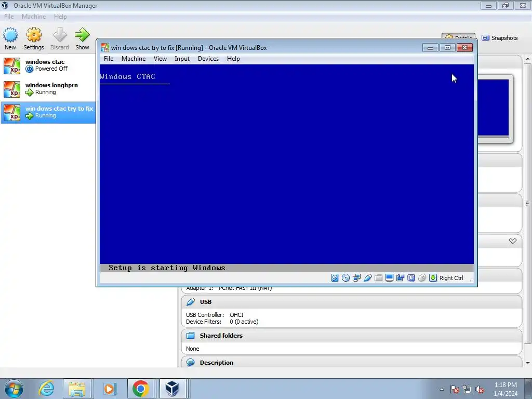This screenshot has height=399, width=532.
Task: Click the 'Setup is starting Windows' status text
Action: 167,268
